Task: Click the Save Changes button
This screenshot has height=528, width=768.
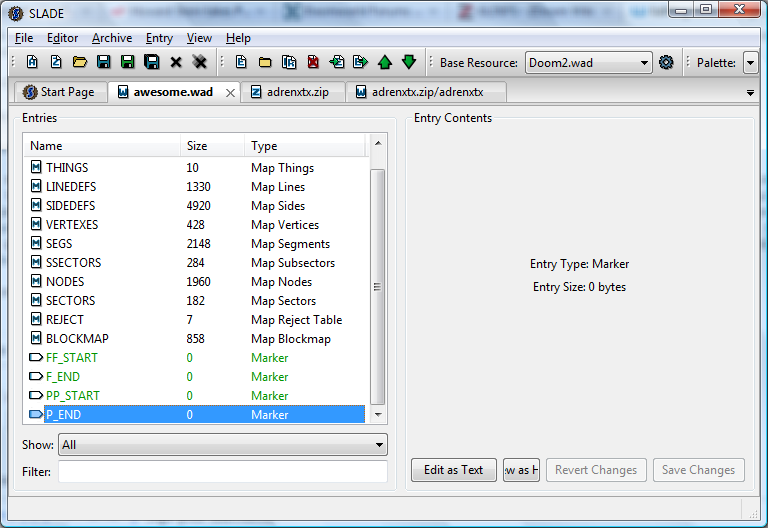Action: pos(698,470)
